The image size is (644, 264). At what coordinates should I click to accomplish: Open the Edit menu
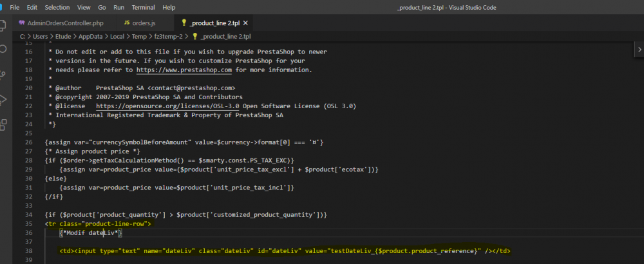point(32,7)
